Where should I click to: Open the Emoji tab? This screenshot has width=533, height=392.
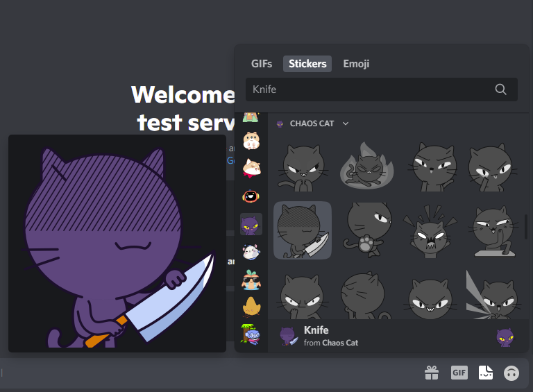(356, 64)
